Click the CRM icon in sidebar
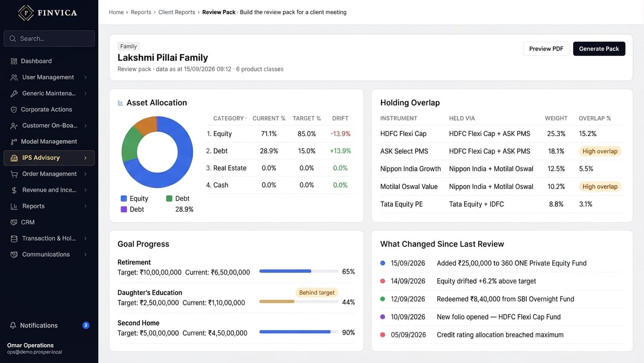Image resolution: width=644 pixels, height=363 pixels. [14, 222]
